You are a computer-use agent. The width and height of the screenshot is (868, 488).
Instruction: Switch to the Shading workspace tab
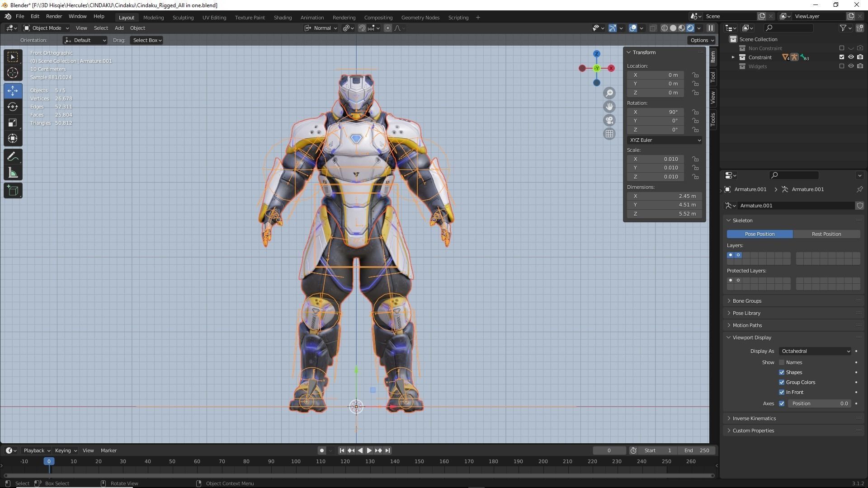[283, 18]
